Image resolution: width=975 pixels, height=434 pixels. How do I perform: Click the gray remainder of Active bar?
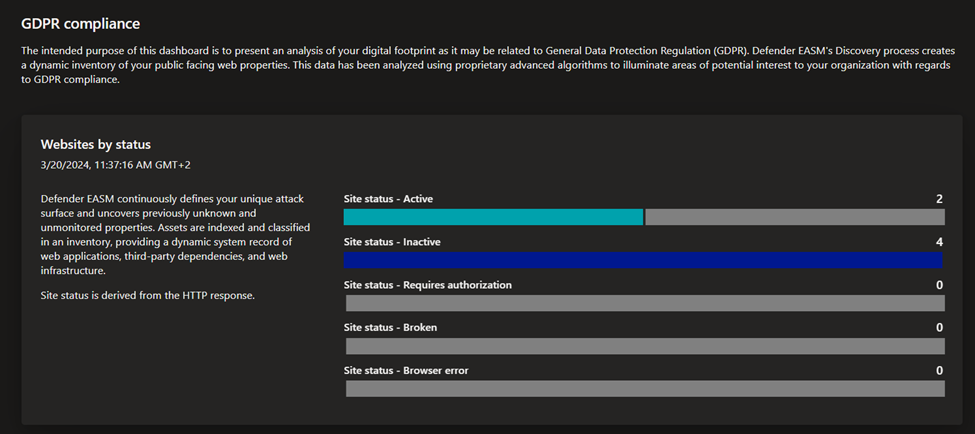795,217
